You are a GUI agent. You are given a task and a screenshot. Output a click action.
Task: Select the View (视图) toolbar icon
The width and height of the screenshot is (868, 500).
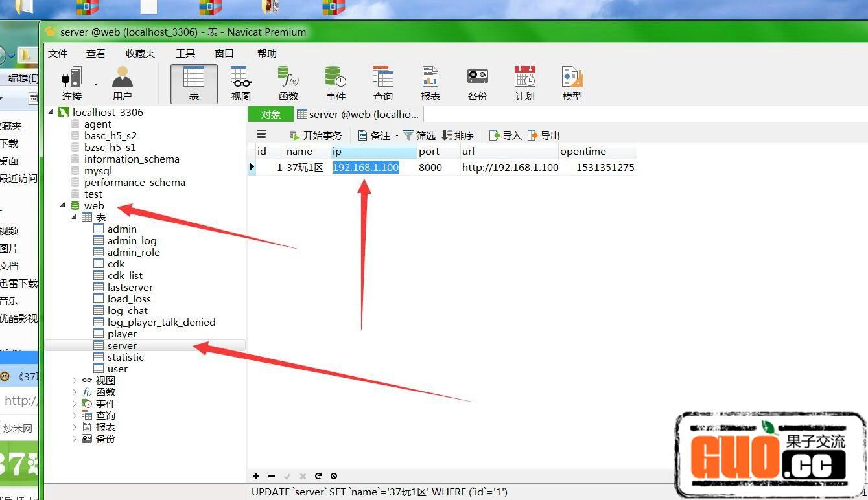[241, 84]
